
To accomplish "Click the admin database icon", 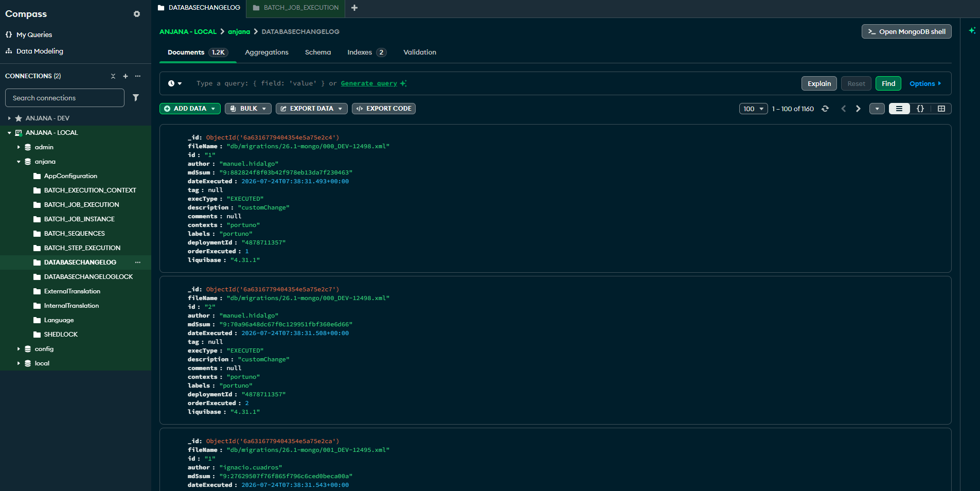I will pyautogui.click(x=28, y=147).
